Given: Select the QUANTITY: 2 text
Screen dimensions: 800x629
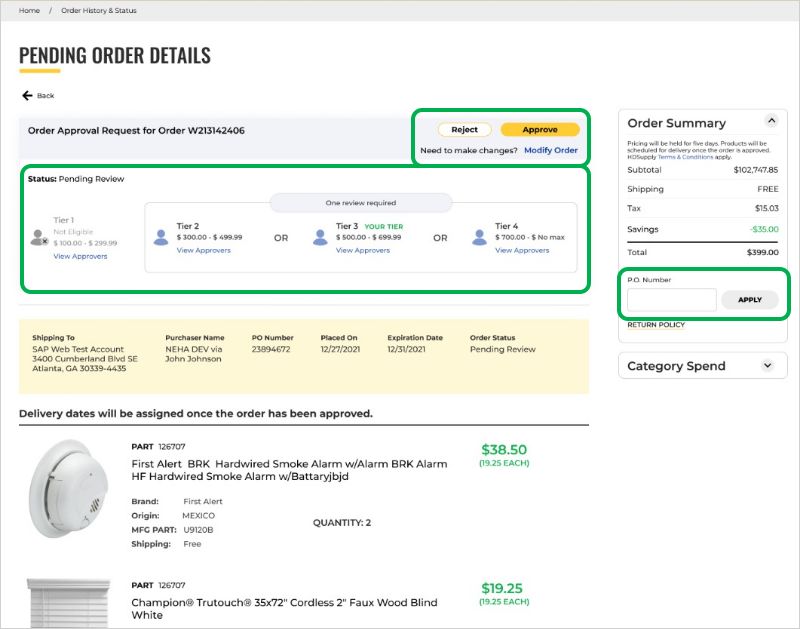Looking at the screenshot, I should (x=342, y=522).
